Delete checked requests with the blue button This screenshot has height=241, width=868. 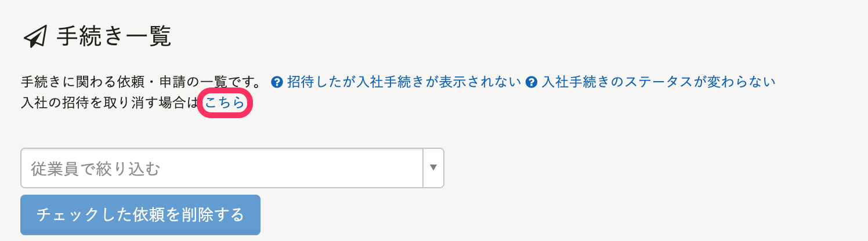coord(140,215)
